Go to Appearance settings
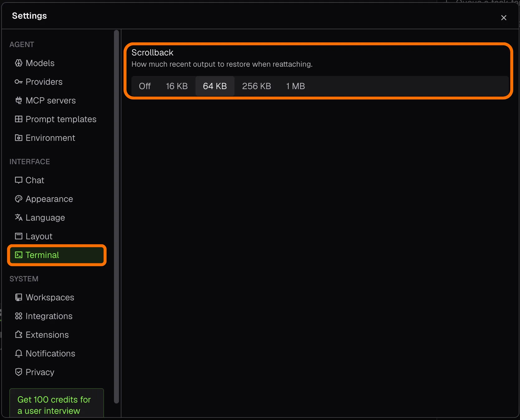Viewport: 520px width, 420px height. [57, 199]
